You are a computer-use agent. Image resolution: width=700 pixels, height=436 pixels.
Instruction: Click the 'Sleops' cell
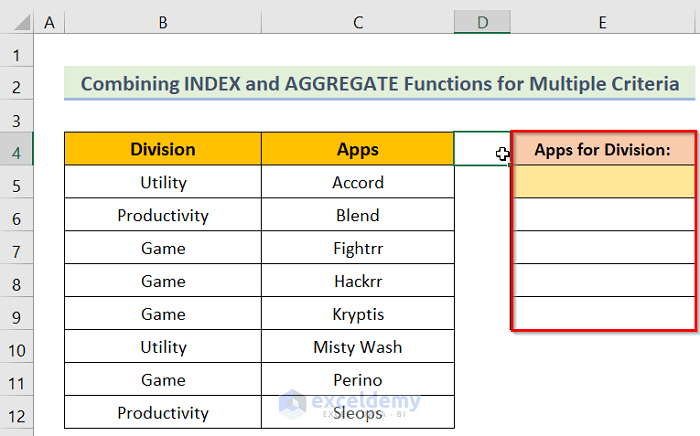358,413
